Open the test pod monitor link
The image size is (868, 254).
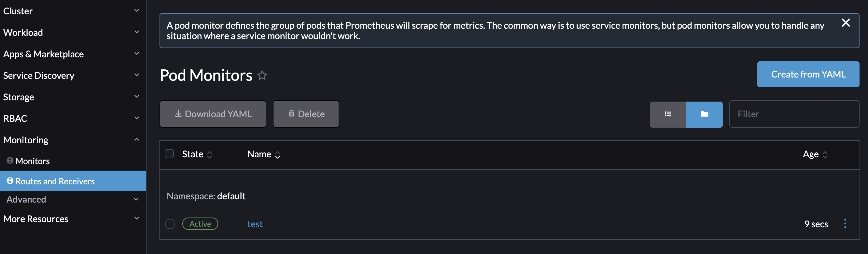[255, 224]
